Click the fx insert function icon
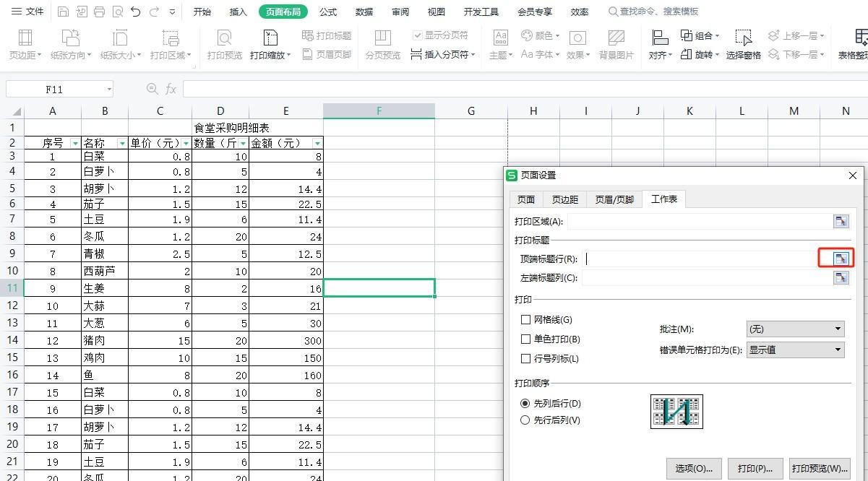Screen dimensions: 868x481 coord(171,89)
